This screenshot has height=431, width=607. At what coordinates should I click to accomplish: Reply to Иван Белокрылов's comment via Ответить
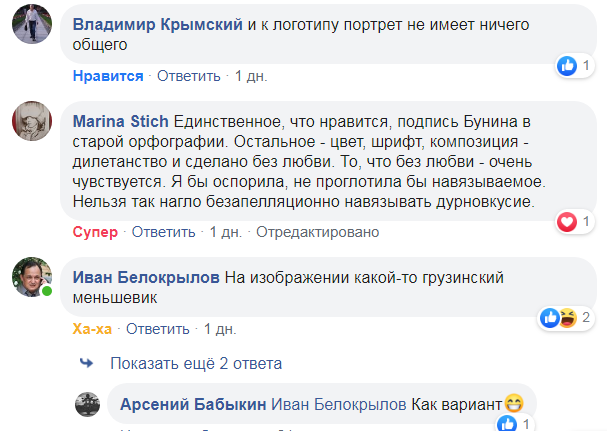[x=158, y=328]
